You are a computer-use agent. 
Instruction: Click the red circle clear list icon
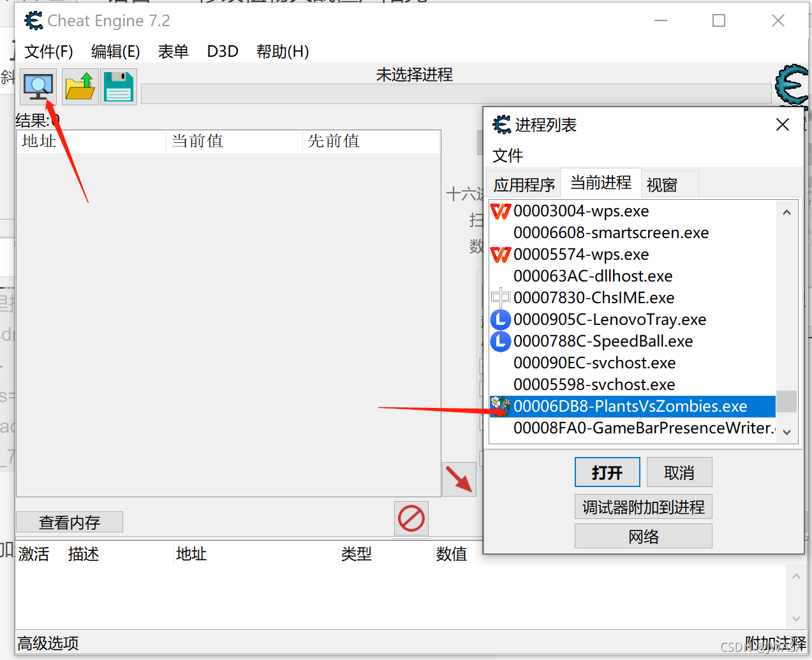(411, 518)
